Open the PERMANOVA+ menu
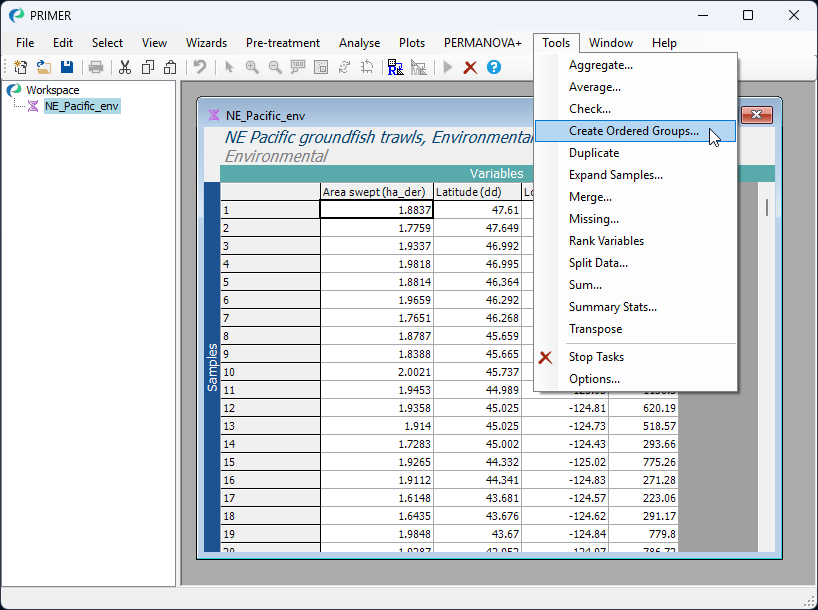The image size is (818, 610). [x=483, y=43]
